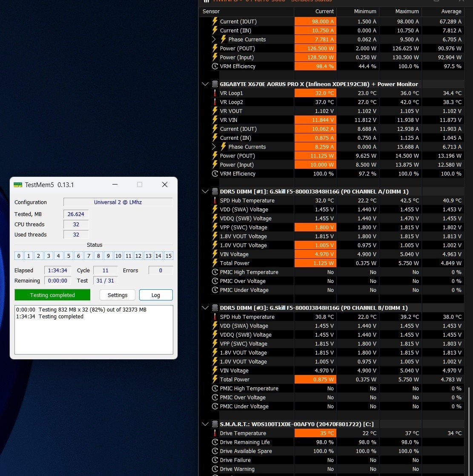The height and width of the screenshot is (476, 473).
Task: Select the DIMM #1 VIN Voltage 4.970 V highlighted value
Action: [315, 254]
